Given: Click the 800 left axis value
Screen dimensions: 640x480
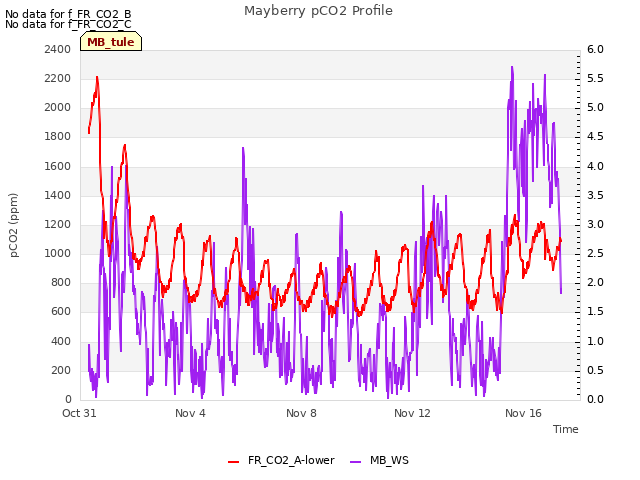Looking at the screenshot, I should 61,282.
